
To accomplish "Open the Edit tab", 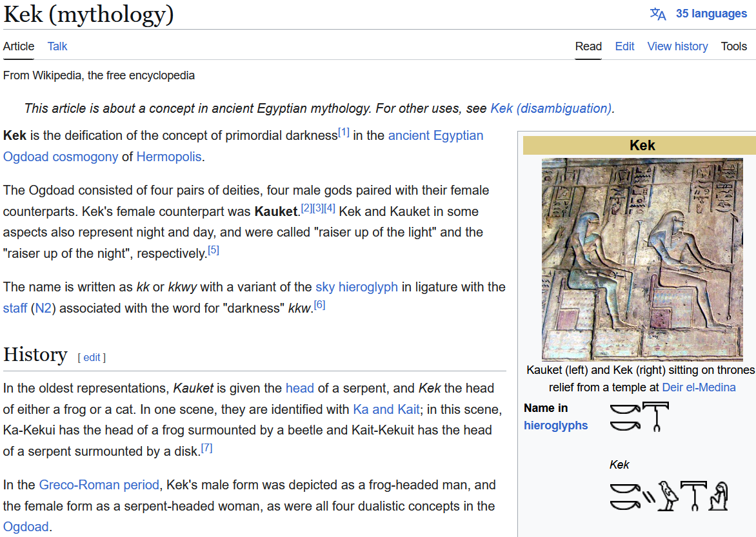I will (624, 46).
